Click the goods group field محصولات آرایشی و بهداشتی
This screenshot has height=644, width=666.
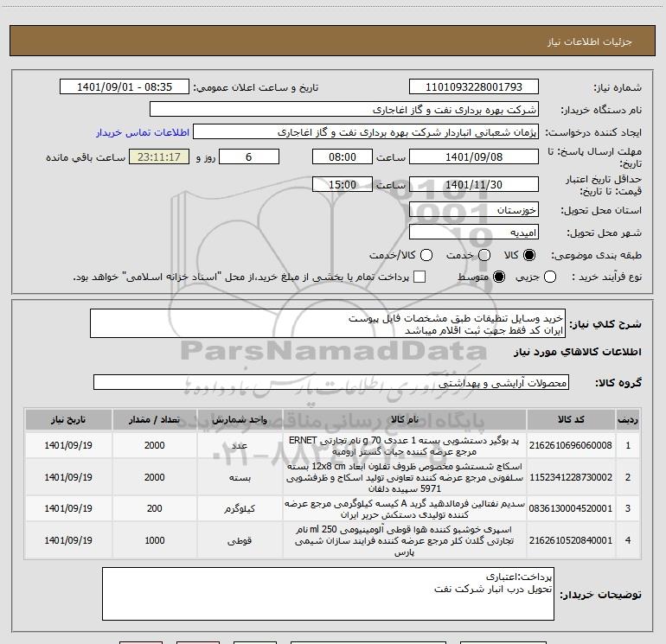point(331,382)
